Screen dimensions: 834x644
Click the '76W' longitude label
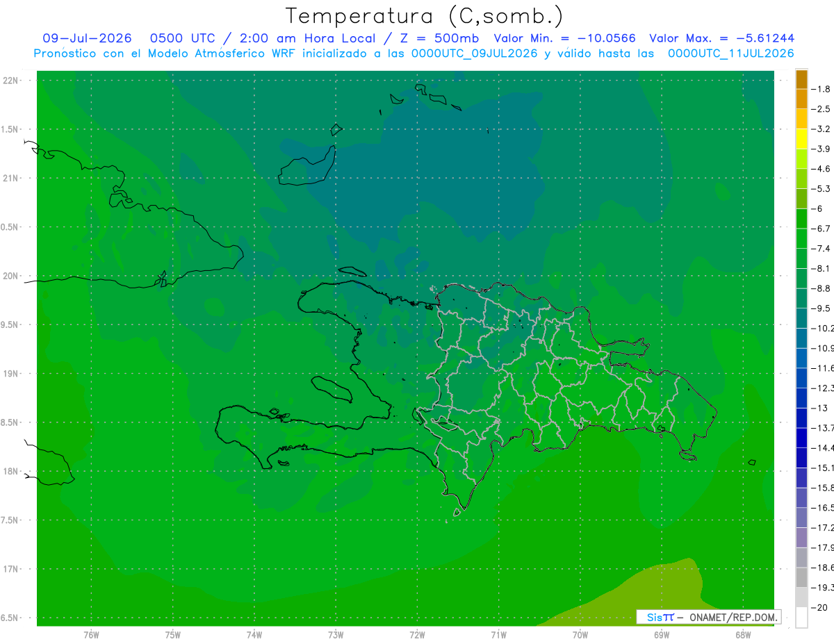91,634
